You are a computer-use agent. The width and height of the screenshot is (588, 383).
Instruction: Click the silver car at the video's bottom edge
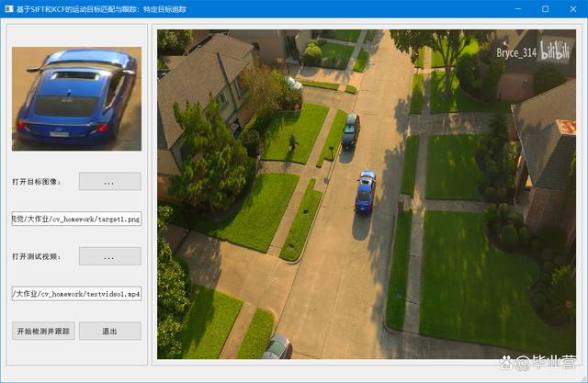click(x=277, y=346)
